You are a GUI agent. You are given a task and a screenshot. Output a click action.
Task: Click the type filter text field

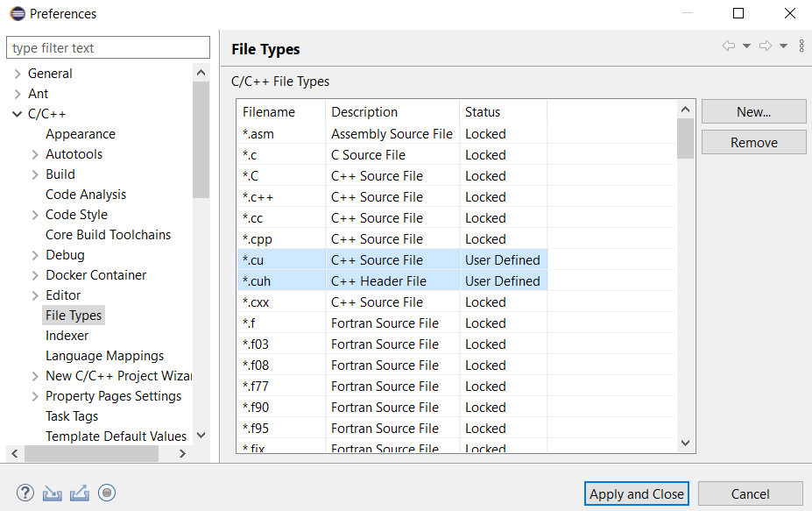coord(108,48)
